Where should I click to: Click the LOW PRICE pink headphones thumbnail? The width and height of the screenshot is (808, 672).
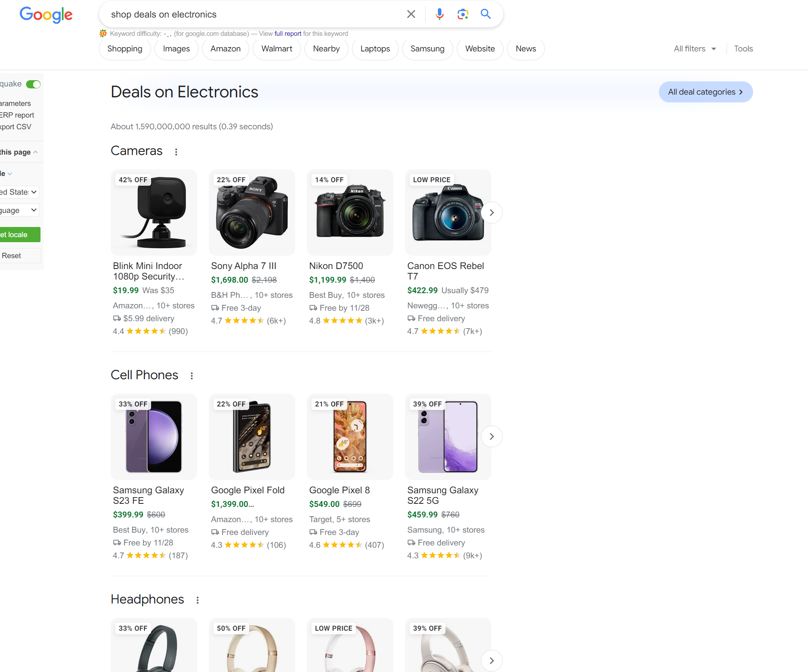[350, 645]
